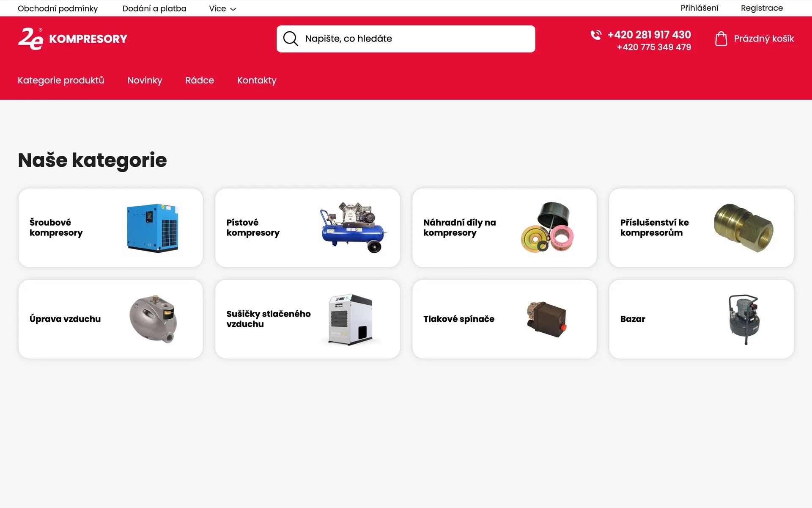Go to the Novinky page
This screenshot has height=508, width=812.
tap(145, 80)
